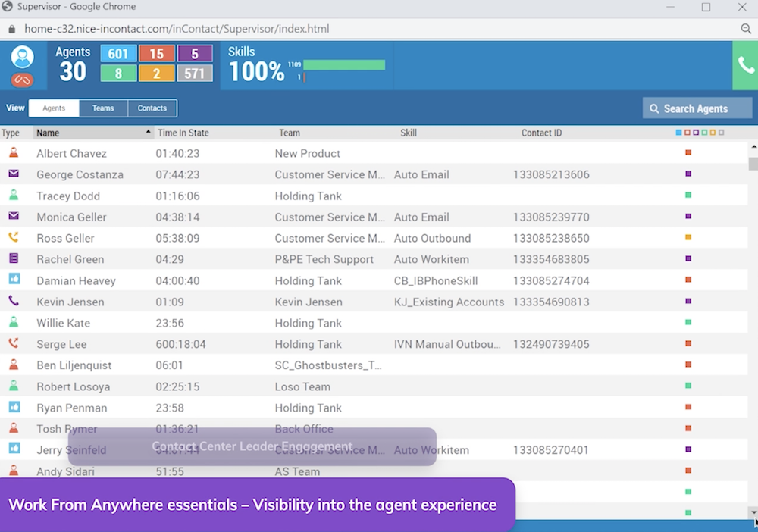758x532 pixels.
Task: Click the green phone button
Action: [x=745, y=65]
